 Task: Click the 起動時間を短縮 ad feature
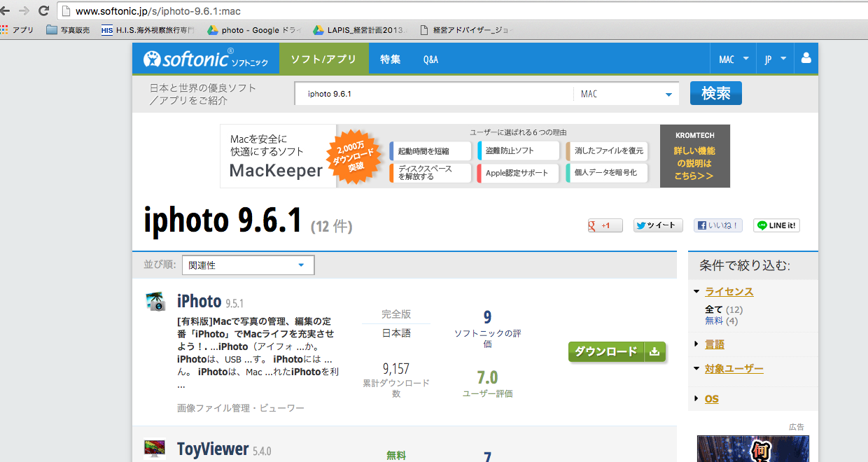click(x=430, y=151)
